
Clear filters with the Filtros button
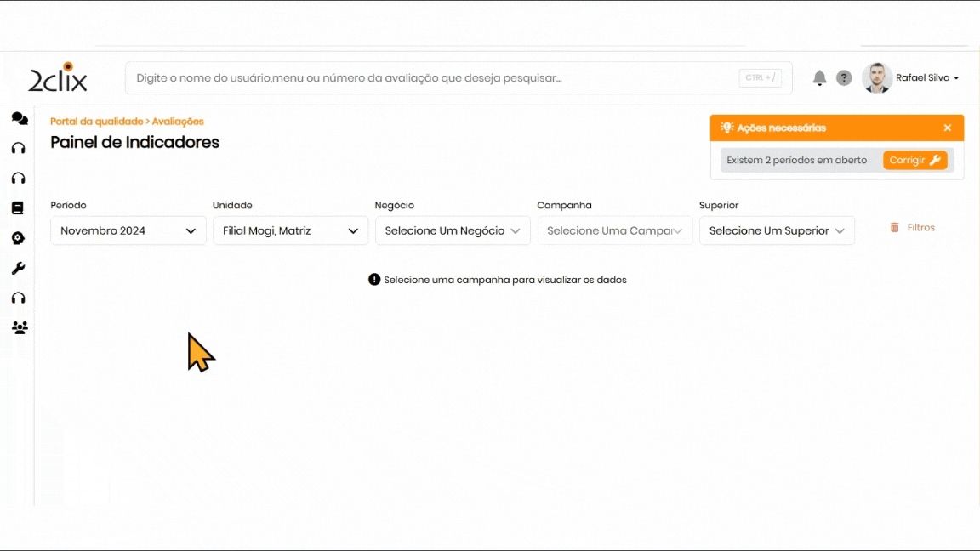coord(913,228)
